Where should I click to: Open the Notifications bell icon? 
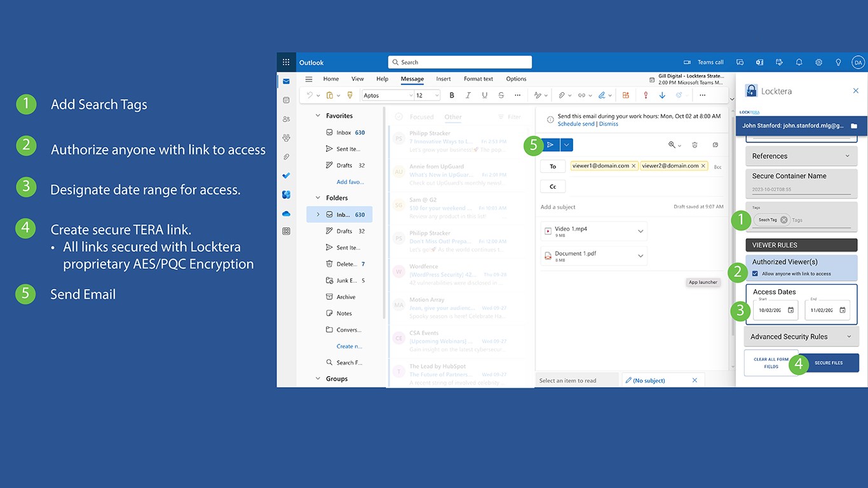(x=799, y=62)
